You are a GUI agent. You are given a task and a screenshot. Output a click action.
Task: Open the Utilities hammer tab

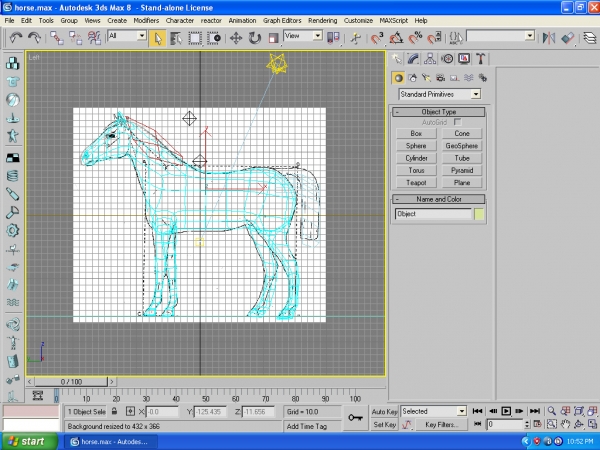[x=481, y=59]
